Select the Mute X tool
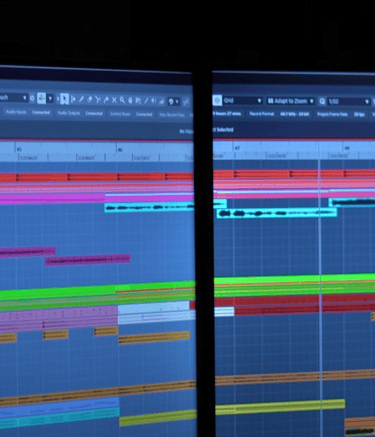The height and width of the screenshot is (437, 375). click(114, 100)
